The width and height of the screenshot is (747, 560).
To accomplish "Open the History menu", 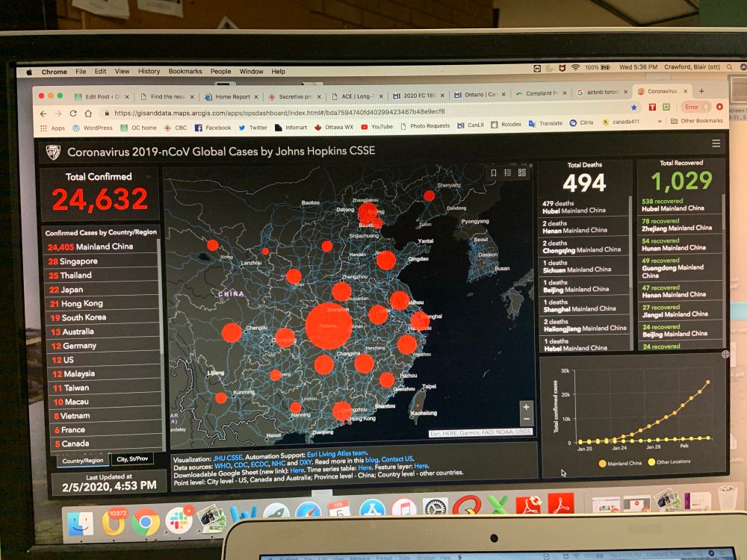I will [x=149, y=72].
